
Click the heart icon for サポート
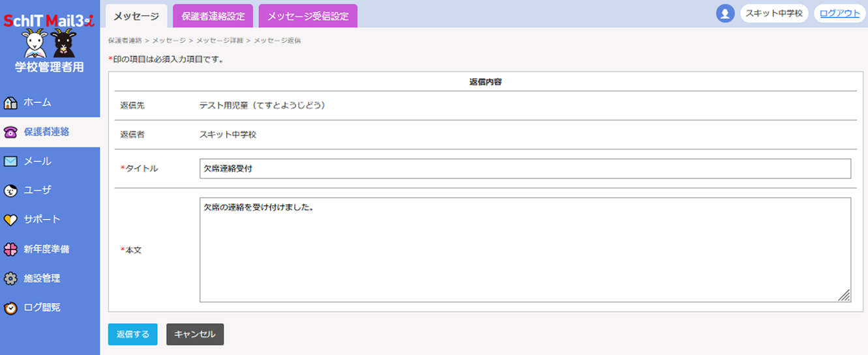tap(10, 220)
